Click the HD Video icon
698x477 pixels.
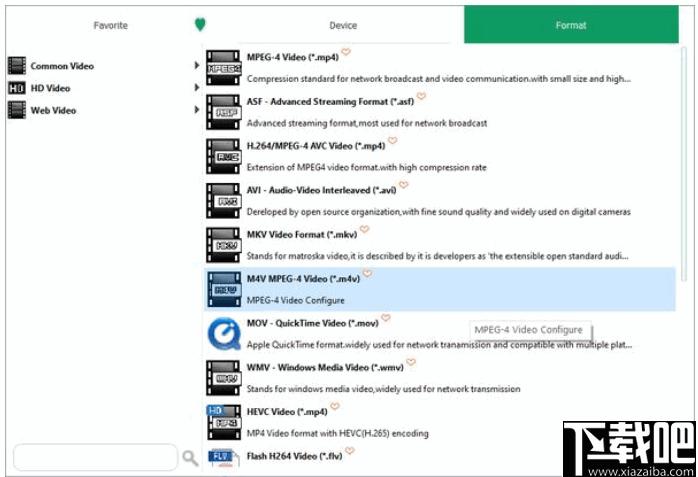click(x=17, y=88)
